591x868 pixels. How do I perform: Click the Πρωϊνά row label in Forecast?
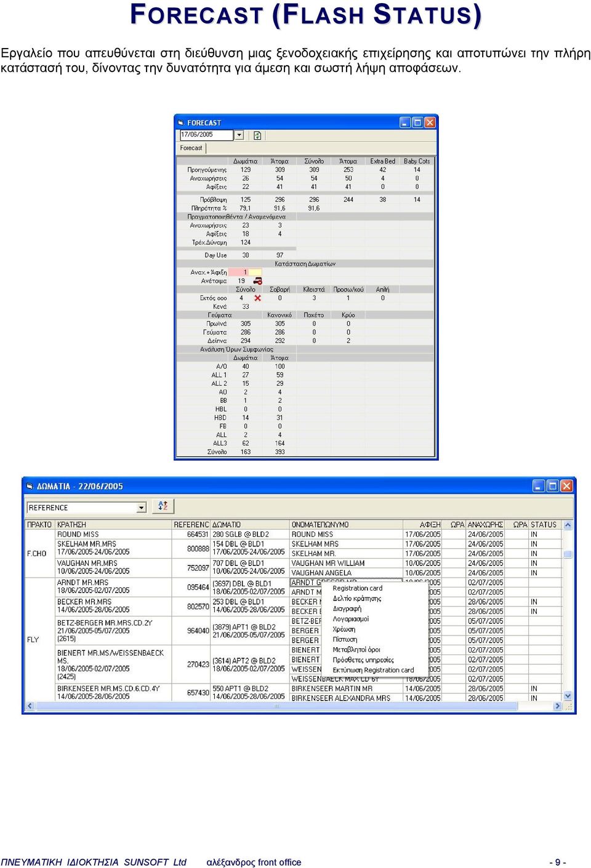click(x=217, y=324)
